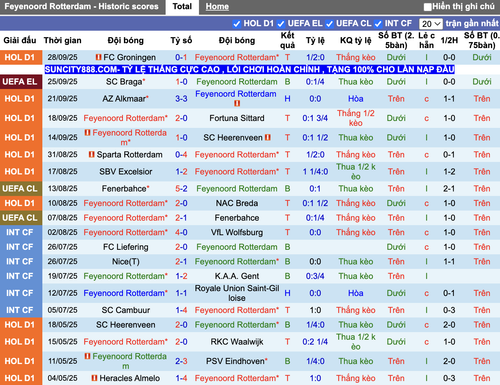The width and height of the screenshot is (500, 385).
Task: Open UEFA CL league label on 13/08/25 row
Action: pyautogui.click(x=21, y=189)
